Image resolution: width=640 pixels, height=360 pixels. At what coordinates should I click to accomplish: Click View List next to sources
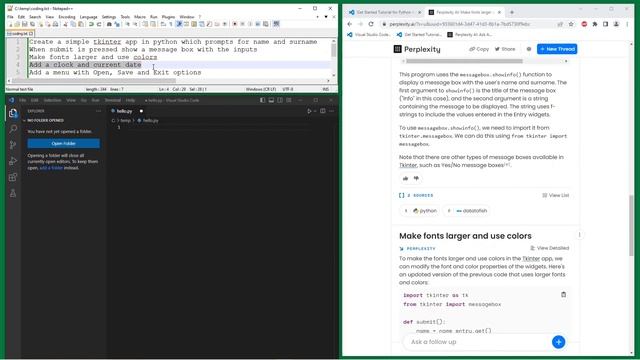click(x=556, y=196)
